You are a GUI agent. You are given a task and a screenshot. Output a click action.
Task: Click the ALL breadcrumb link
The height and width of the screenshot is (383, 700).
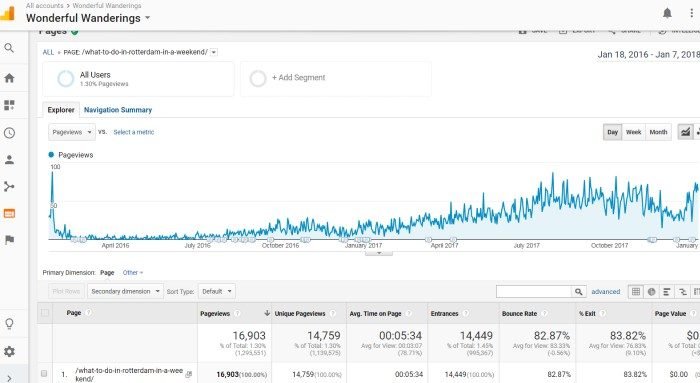48,52
